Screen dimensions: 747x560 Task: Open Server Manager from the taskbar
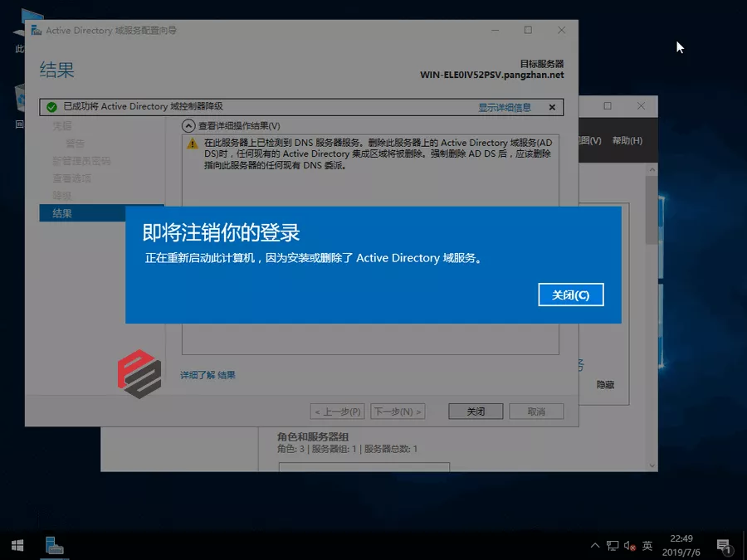click(x=55, y=545)
